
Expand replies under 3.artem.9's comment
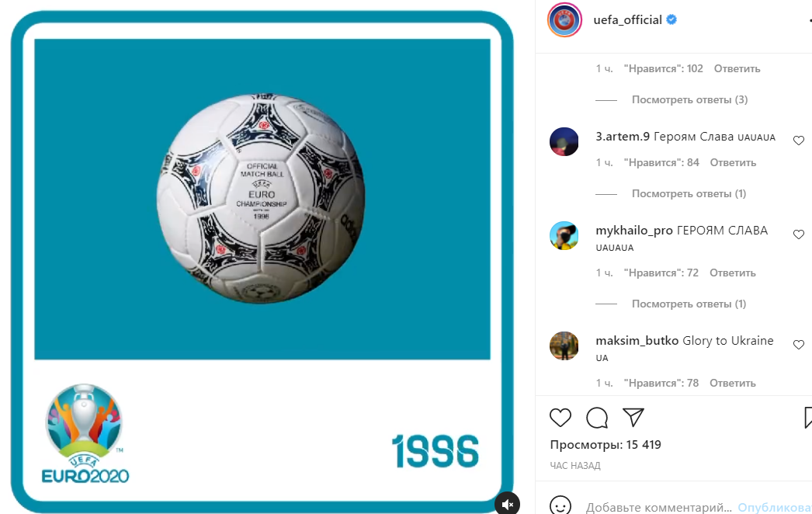(x=689, y=193)
